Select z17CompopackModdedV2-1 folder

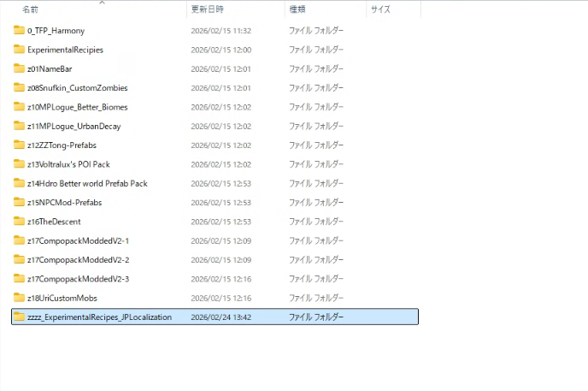coord(78,240)
